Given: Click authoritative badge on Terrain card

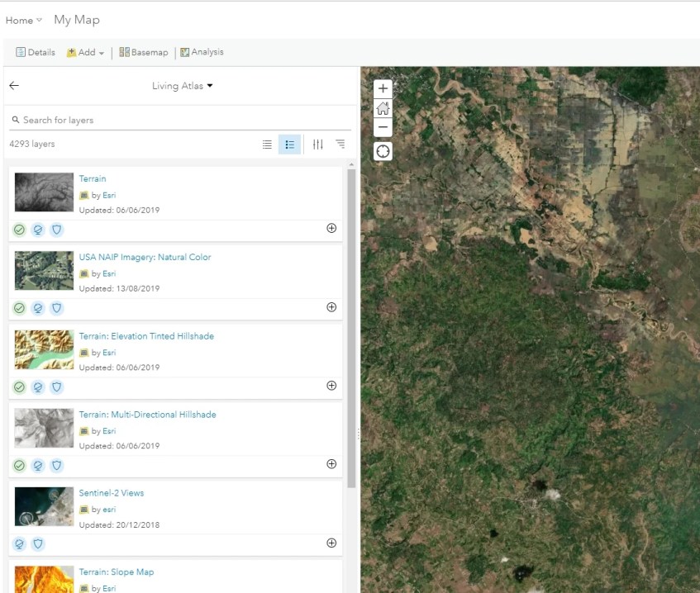Looking at the screenshot, I should pos(19,230).
